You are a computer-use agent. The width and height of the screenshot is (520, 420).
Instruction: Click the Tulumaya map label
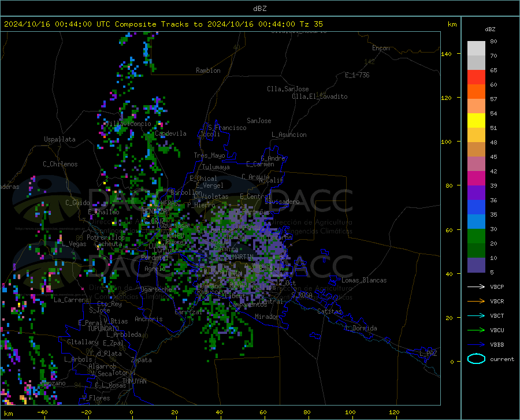[x=216, y=167]
